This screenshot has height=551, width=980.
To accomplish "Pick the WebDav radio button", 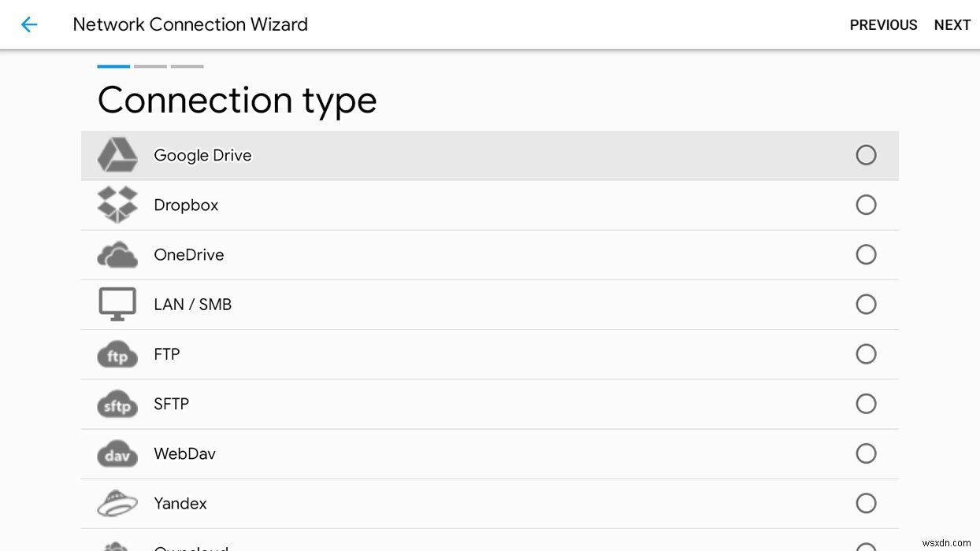I will [x=866, y=453].
